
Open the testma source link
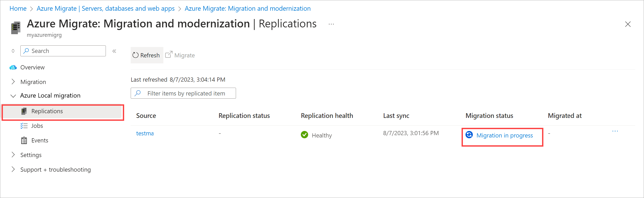(x=145, y=134)
